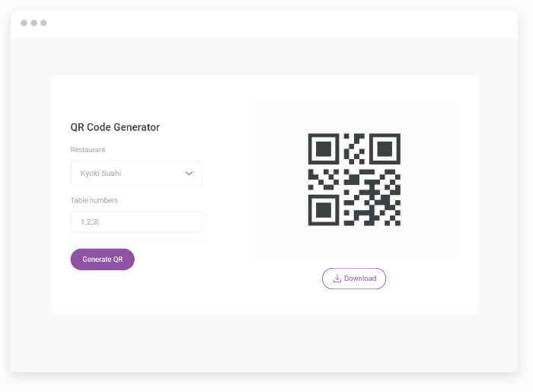Click the QR code's bottom-left finder square
533x392 pixels.
(324, 210)
